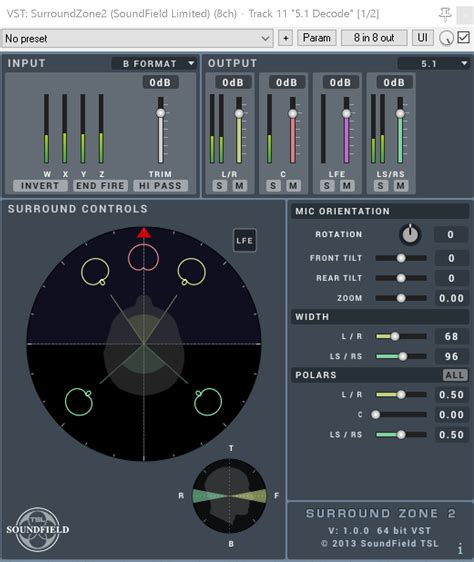Image resolution: width=474 pixels, height=562 pixels.
Task: Open the Param menu button
Action: pos(317,38)
